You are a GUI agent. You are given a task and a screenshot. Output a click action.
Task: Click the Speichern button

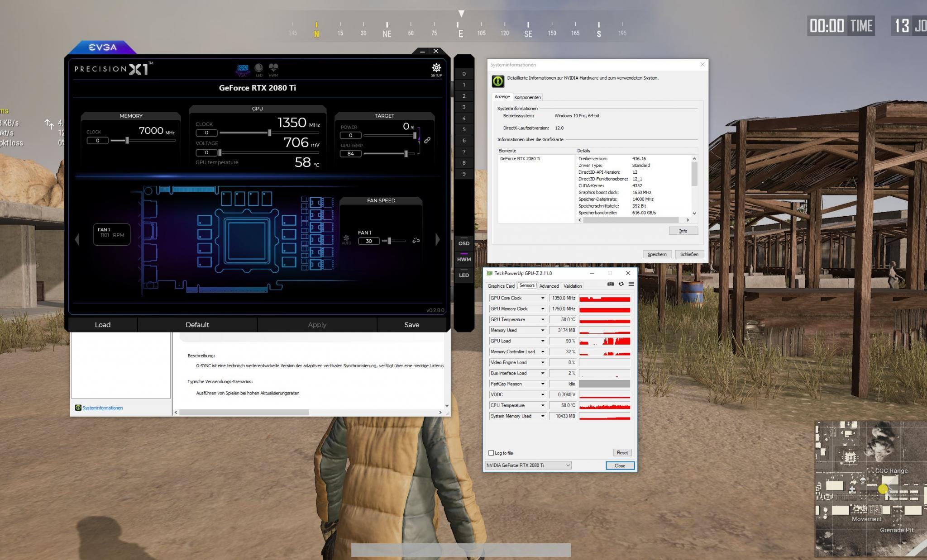657,254
